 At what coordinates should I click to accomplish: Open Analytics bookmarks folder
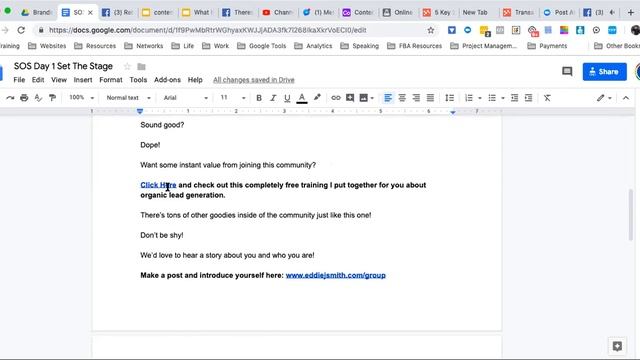[x=313, y=46]
